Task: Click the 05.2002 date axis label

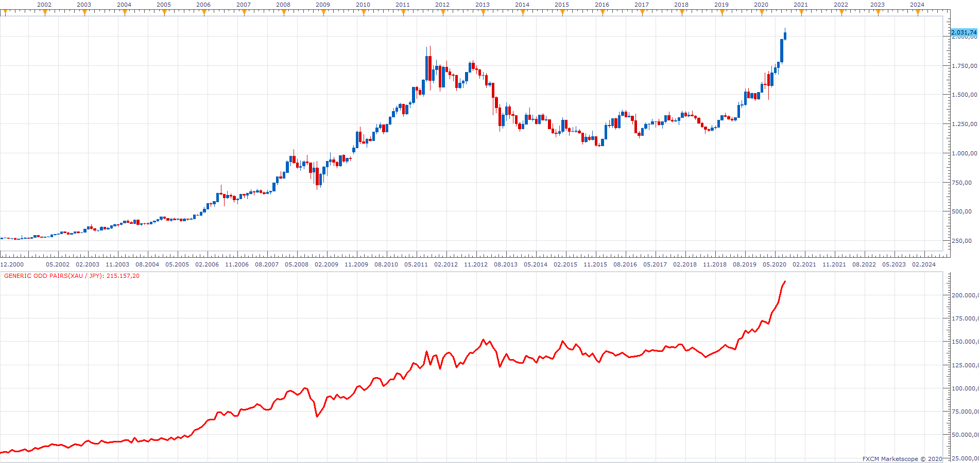Action: coord(58,264)
